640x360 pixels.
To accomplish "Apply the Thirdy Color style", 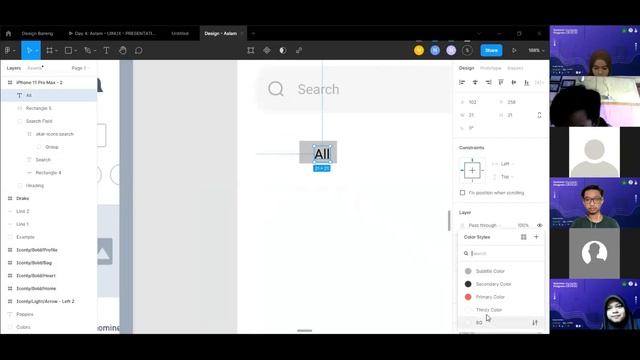I will click(x=501, y=310).
